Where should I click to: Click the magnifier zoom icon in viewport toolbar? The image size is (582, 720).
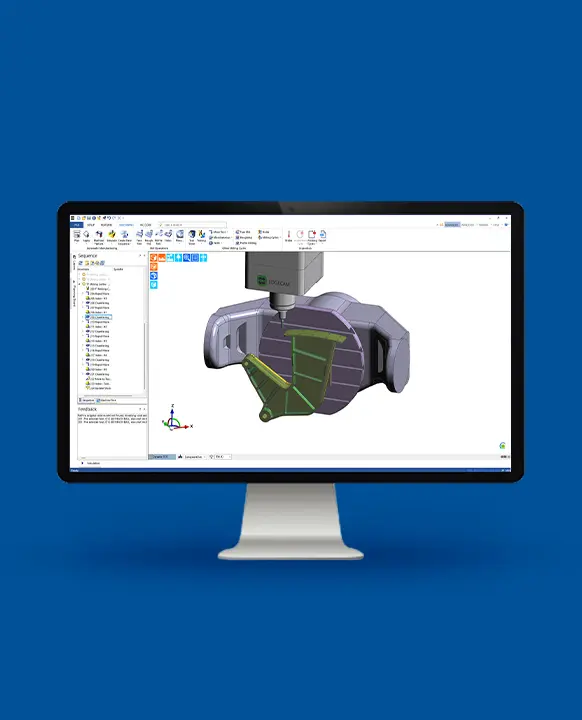[x=187, y=258]
